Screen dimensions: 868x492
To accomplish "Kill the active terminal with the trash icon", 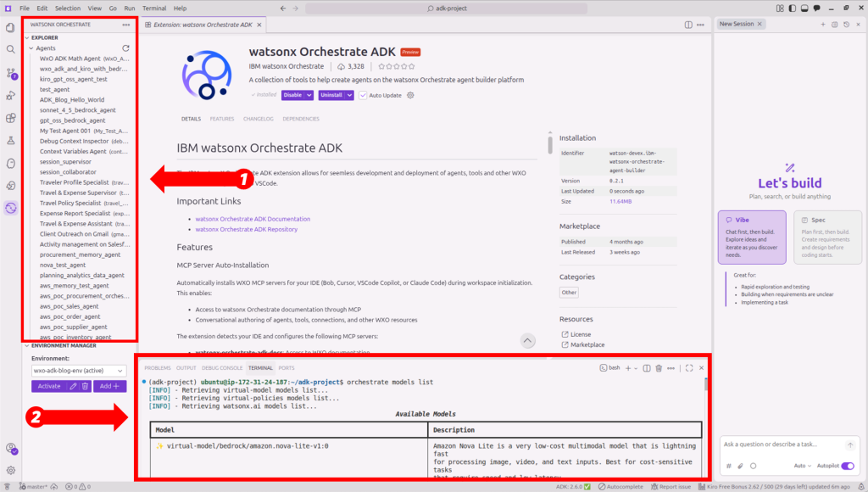I will 659,367.
